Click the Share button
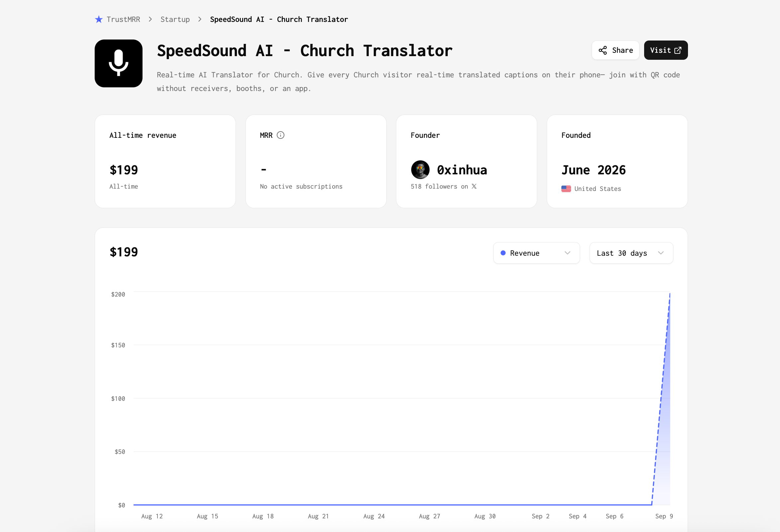 [615, 50]
